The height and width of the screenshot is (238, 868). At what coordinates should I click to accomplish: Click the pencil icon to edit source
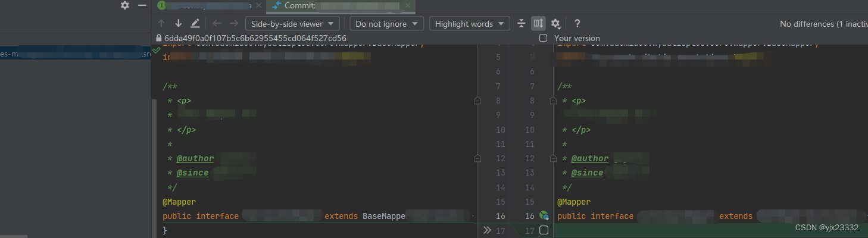pyautogui.click(x=195, y=24)
